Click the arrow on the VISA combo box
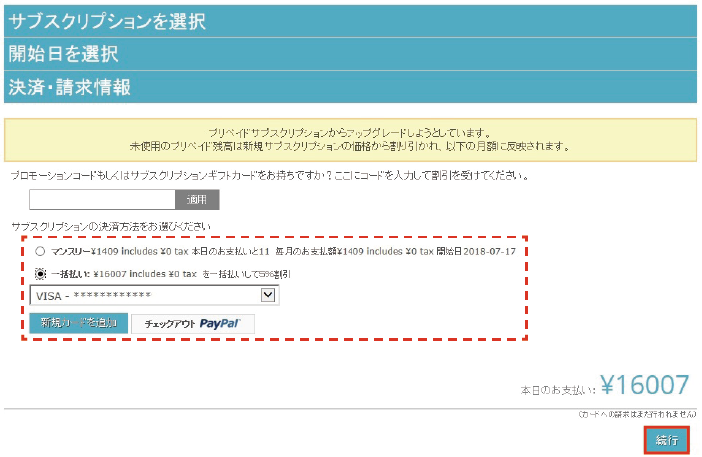 coord(267,295)
